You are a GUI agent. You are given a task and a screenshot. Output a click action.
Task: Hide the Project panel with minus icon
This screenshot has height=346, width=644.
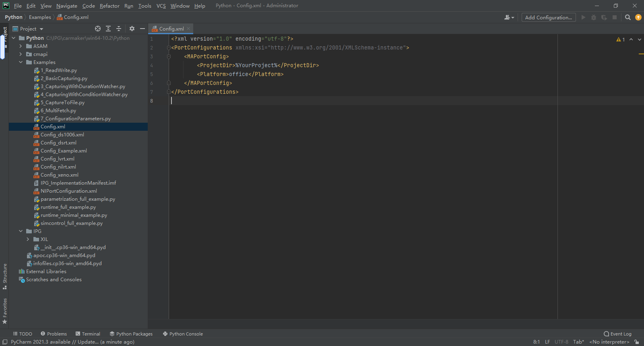pyautogui.click(x=142, y=29)
